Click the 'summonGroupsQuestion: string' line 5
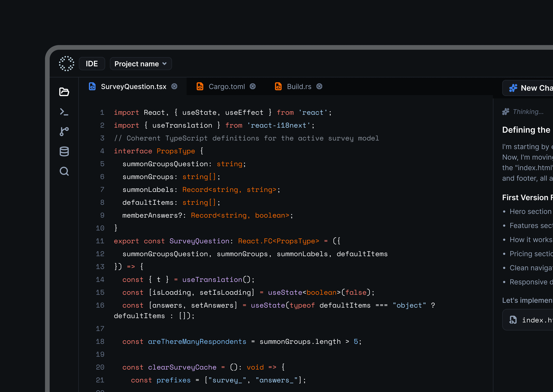The image size is (553, 392). [184, 164]
